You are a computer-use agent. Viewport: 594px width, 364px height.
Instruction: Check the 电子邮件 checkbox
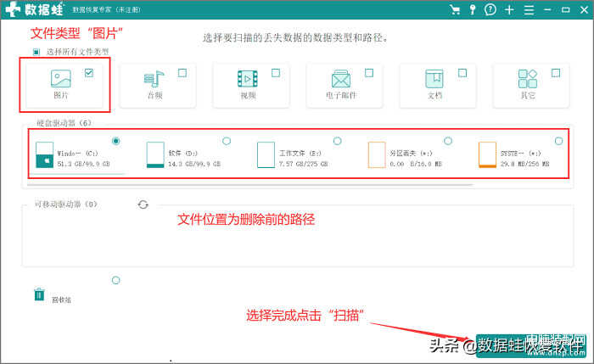369,73
